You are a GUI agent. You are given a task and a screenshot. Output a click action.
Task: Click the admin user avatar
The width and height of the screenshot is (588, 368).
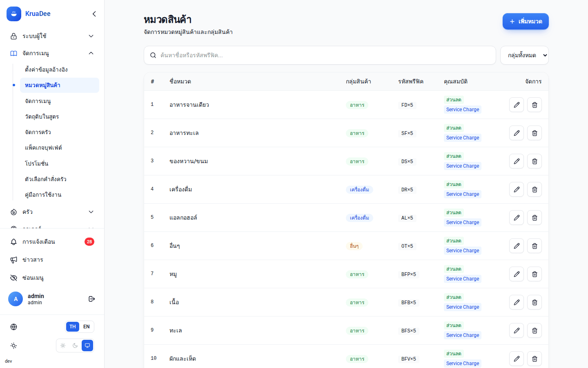[x=16, y=299]
